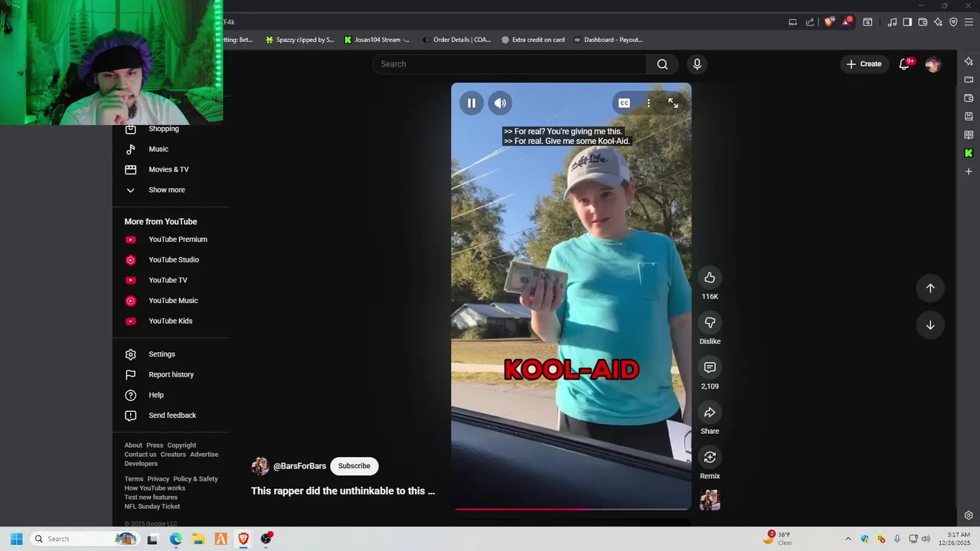Open the Windows Start menu

tap(16, 539)
